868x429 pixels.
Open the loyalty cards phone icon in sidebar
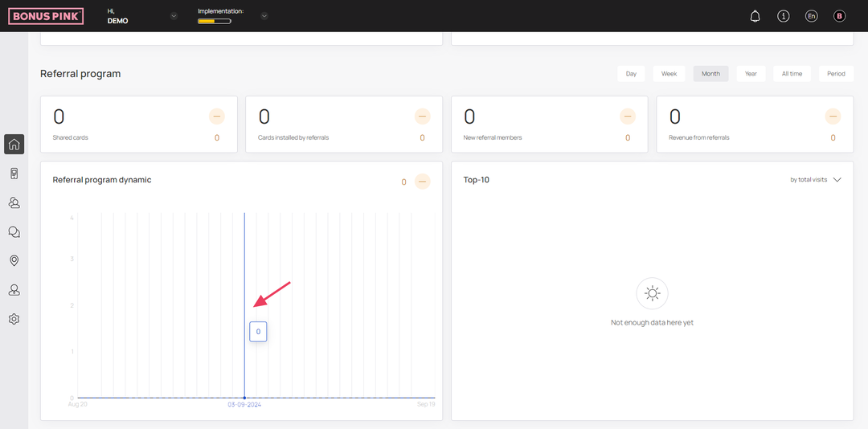coord(14,174)
